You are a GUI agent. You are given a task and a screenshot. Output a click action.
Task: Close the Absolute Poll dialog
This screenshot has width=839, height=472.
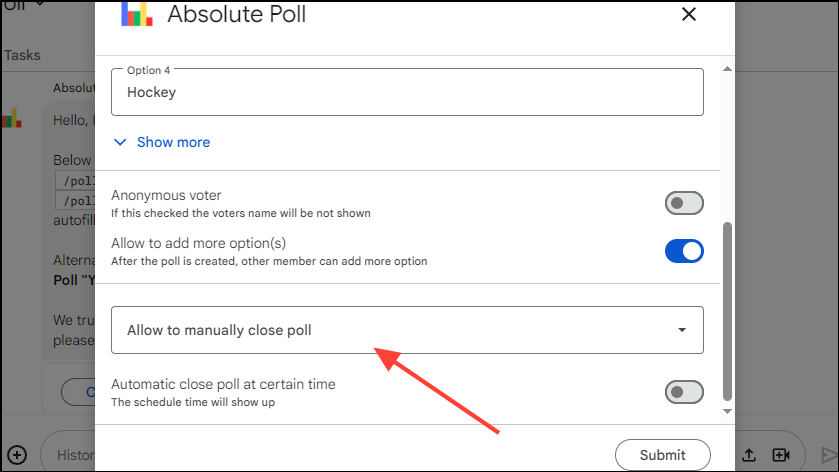pos(688,14)
